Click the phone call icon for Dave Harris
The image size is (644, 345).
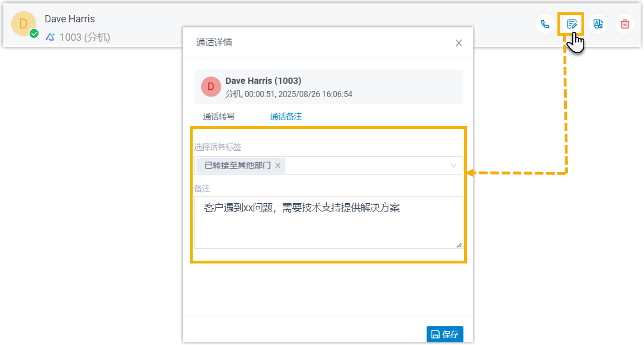(545, 24)
